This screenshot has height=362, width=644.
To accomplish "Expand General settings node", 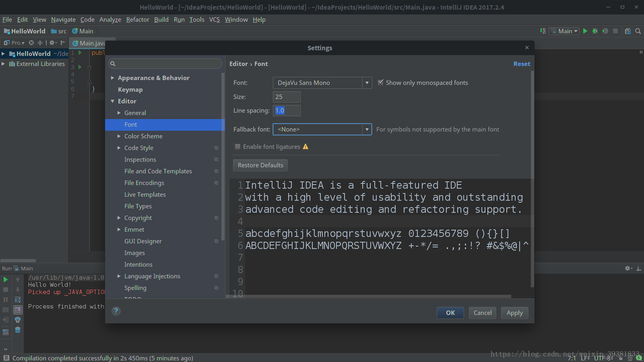I will pyautogui.click(x=119, y=113).
